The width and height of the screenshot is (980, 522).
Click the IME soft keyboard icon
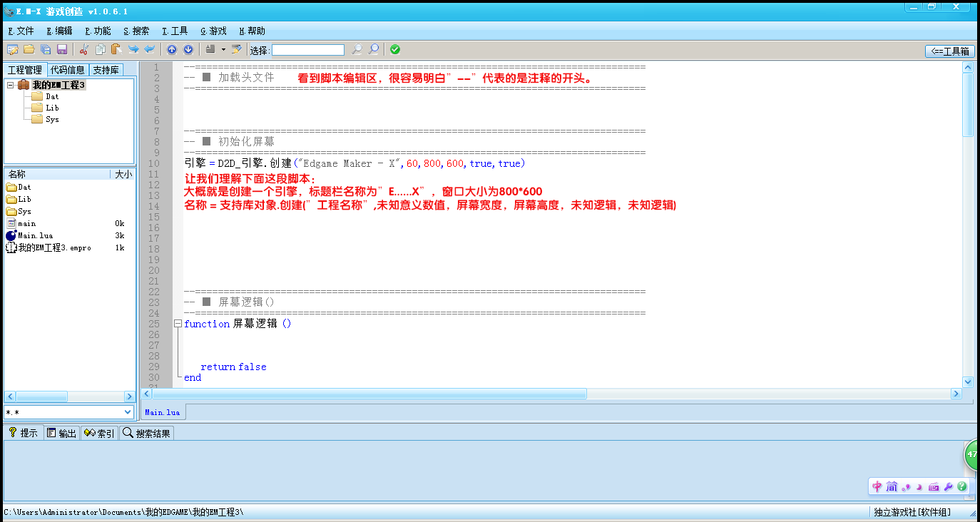[x=934, y=486]
